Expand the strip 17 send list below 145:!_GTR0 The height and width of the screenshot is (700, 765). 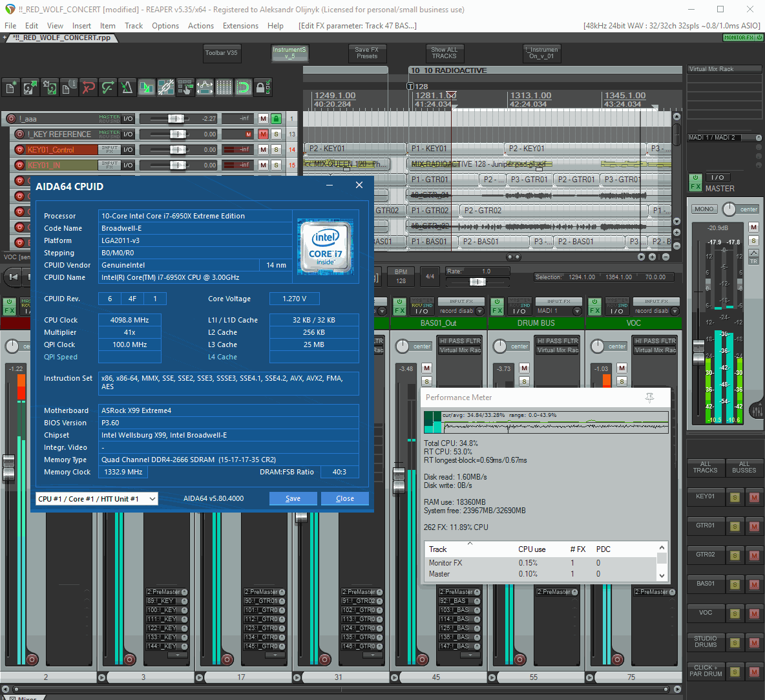coord(275,655)
